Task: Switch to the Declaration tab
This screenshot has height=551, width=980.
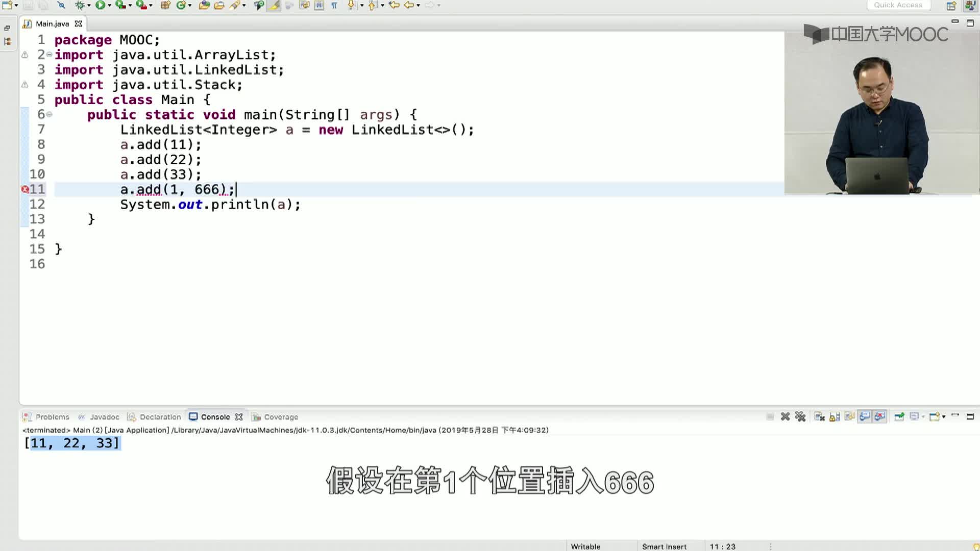Action: (154, 417)
